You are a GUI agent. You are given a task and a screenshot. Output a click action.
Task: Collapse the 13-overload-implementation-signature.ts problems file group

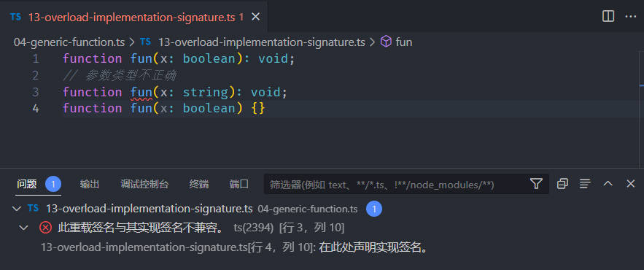[17, 209]
